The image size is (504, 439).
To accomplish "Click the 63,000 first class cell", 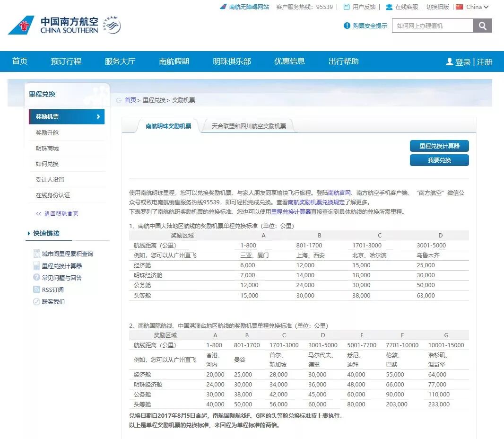I will tap(426, 295).
